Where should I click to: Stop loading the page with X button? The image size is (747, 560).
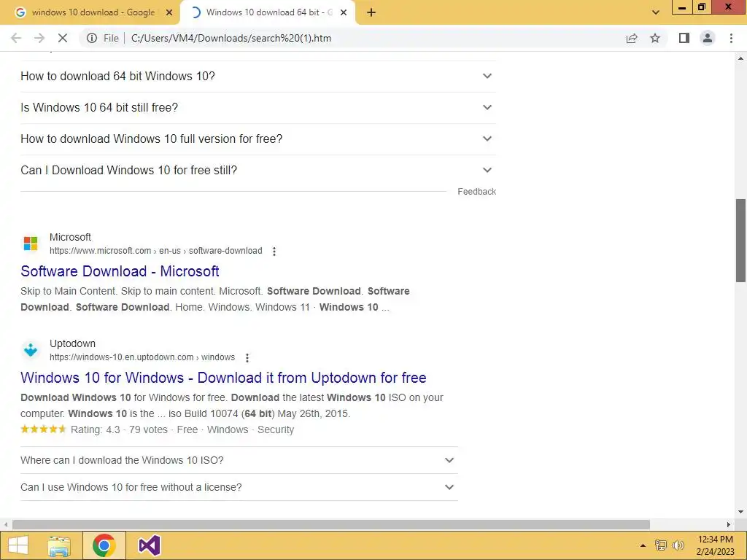coord(63,38)
